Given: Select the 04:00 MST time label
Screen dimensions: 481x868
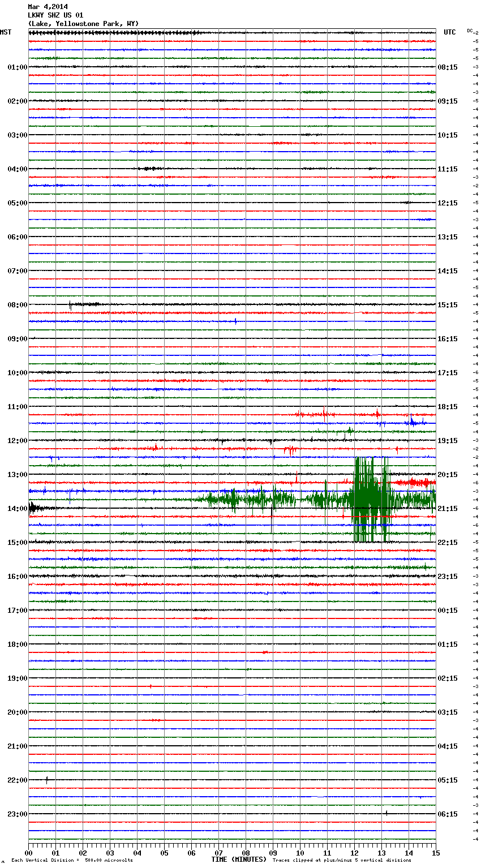Looking at the screenshot, I should tap(17, 169).
